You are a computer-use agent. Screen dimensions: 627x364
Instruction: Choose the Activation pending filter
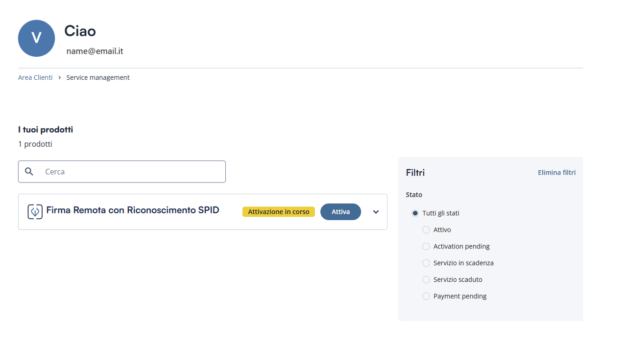[426, 247]
